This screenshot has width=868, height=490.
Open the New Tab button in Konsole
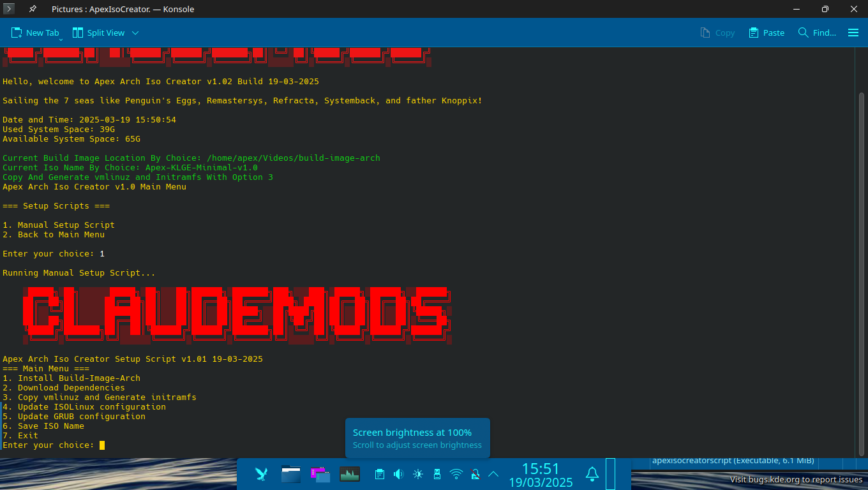point(35,33)
